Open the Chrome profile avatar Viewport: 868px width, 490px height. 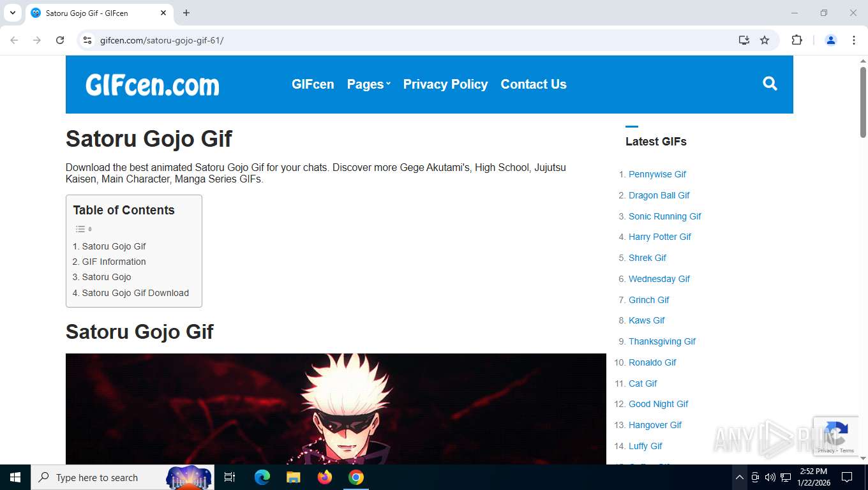(831, 40)
